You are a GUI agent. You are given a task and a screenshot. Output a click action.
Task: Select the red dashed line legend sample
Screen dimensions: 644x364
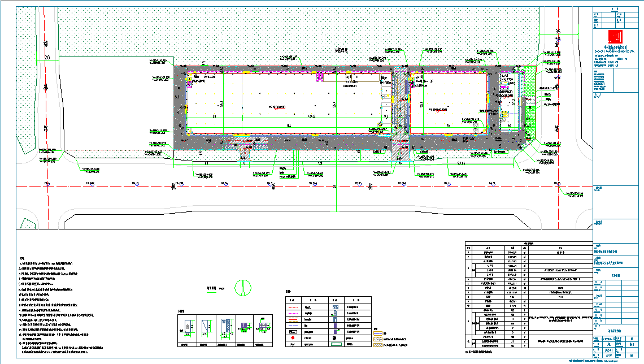tap(293, 307)
